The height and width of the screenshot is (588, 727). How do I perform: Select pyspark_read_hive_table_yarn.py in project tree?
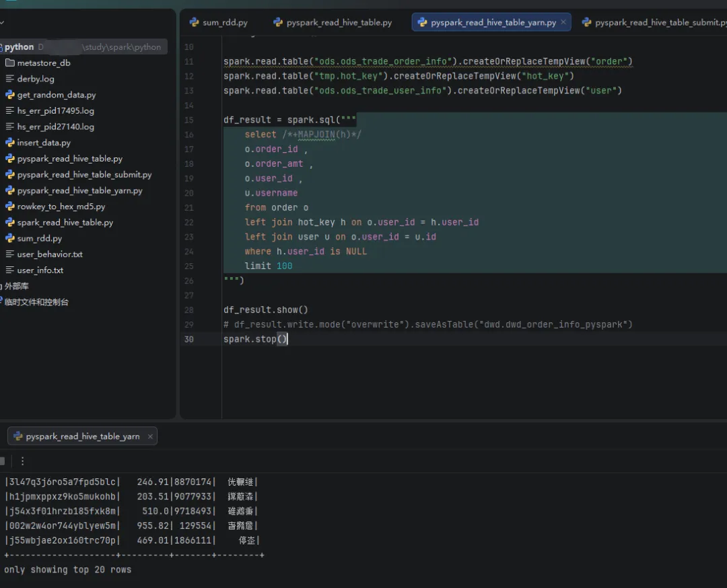(79, 190)
